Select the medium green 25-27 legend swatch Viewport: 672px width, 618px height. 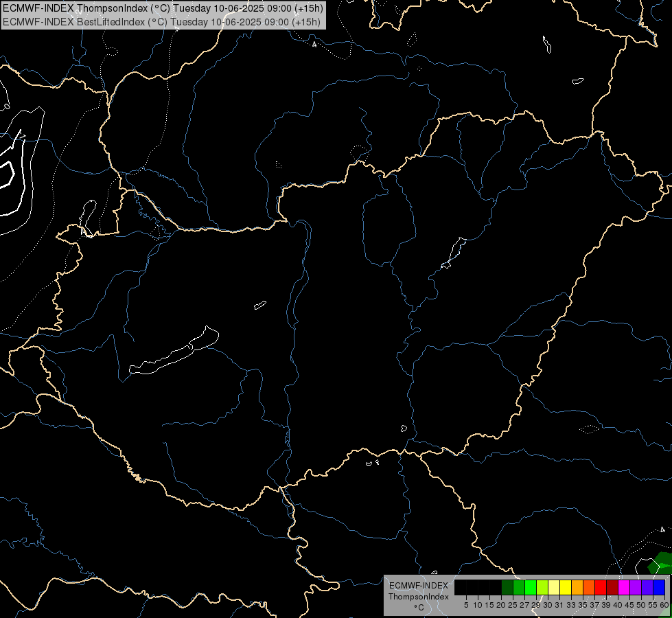pos(519,587)
